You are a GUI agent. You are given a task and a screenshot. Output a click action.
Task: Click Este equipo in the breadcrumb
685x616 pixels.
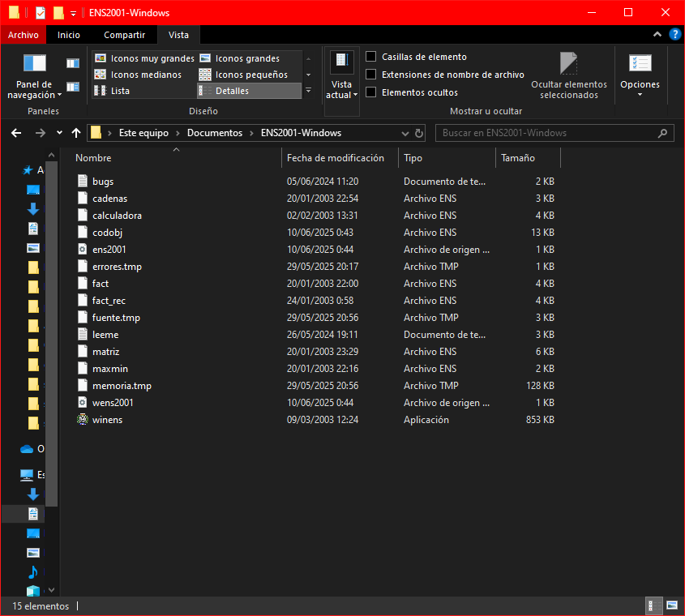(143, 133)
